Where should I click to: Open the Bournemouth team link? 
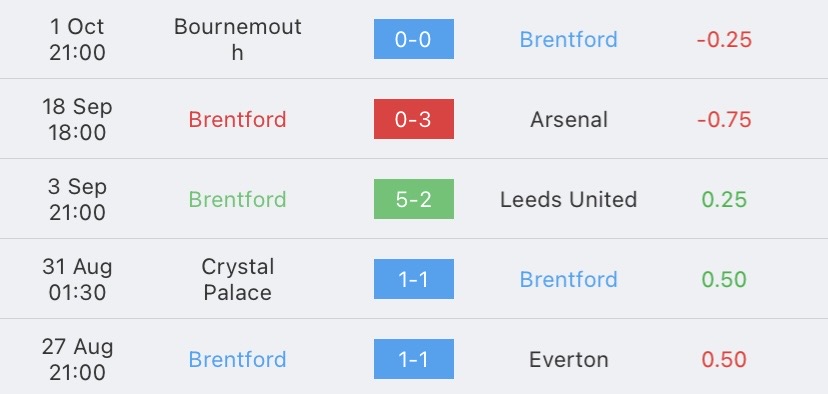[238, 39]
